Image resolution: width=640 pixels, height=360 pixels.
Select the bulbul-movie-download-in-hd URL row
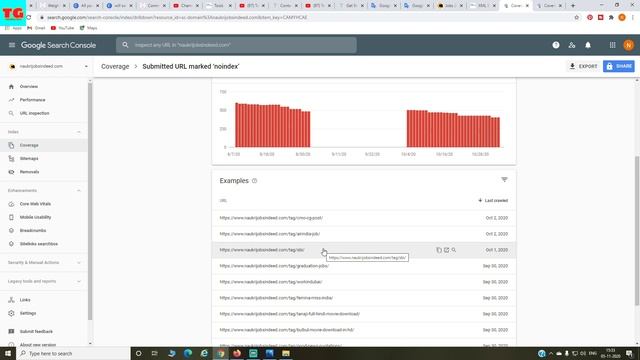364,330
